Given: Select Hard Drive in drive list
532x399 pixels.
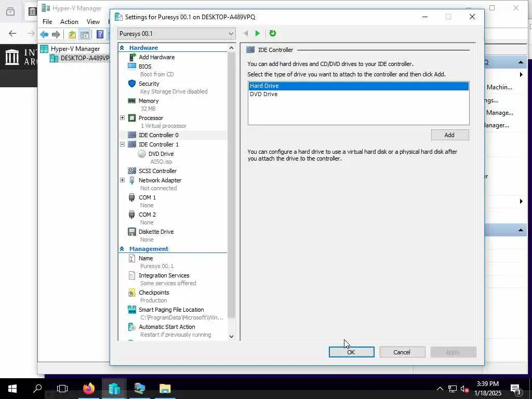Looking at the screenshot, I should point(358,86).
